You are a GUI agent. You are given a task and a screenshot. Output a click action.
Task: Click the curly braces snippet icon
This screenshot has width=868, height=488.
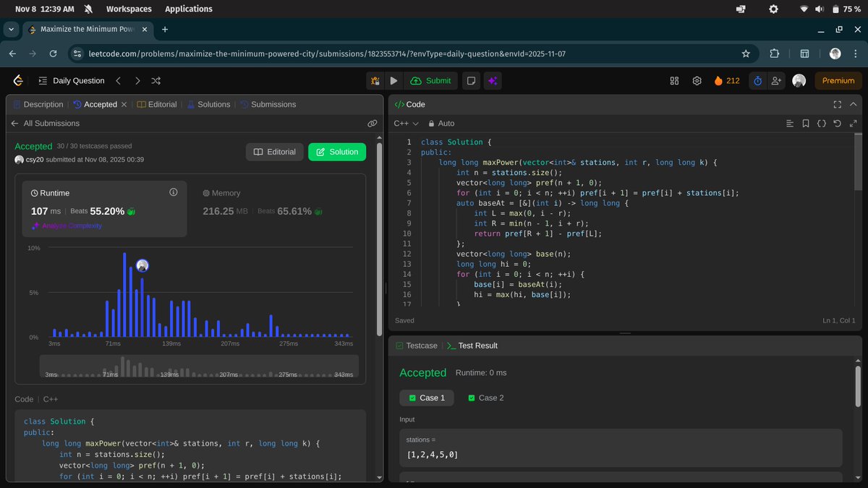coord(822,124)
